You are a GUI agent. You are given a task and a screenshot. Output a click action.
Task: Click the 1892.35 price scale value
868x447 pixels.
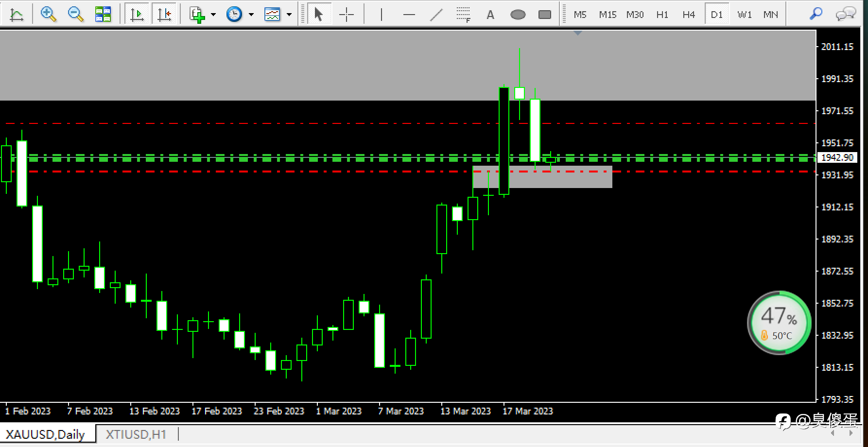pos(837,239)
